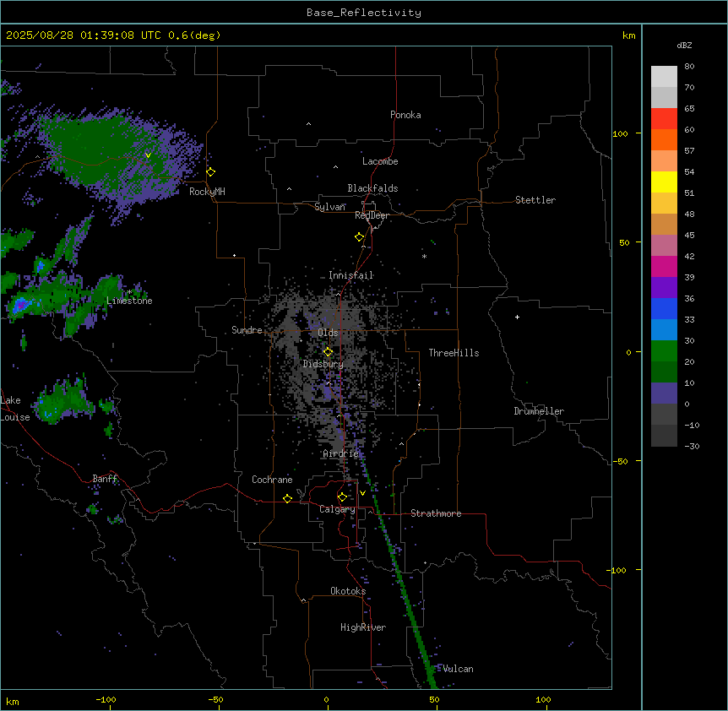Screen dimensions: 728x711
Task: Click the RockyMH label
Action: point(207,192)
